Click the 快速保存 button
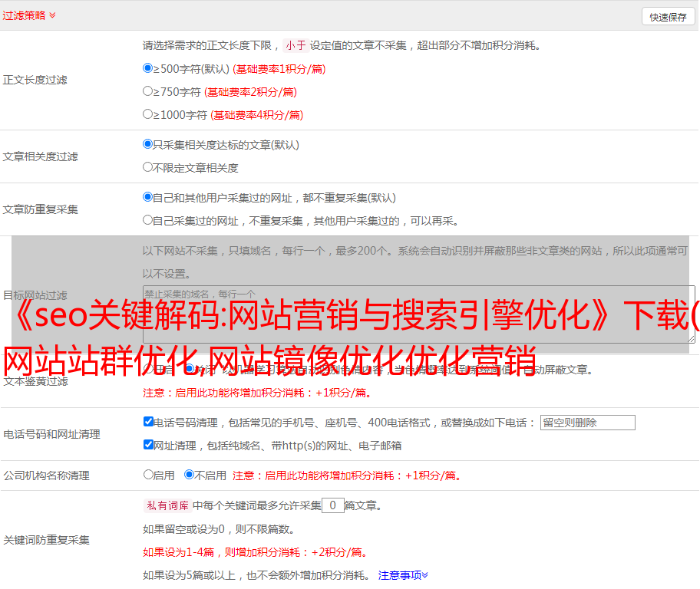The width and height of the screenshot is (700, 589). click(667, 17)
